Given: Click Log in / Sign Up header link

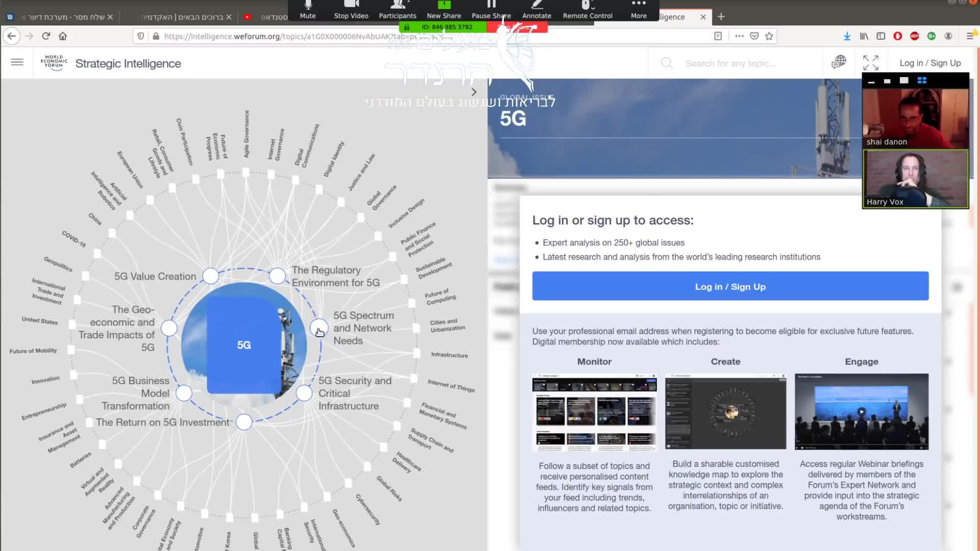Looking at the screenshot, I should coord(930,63).
